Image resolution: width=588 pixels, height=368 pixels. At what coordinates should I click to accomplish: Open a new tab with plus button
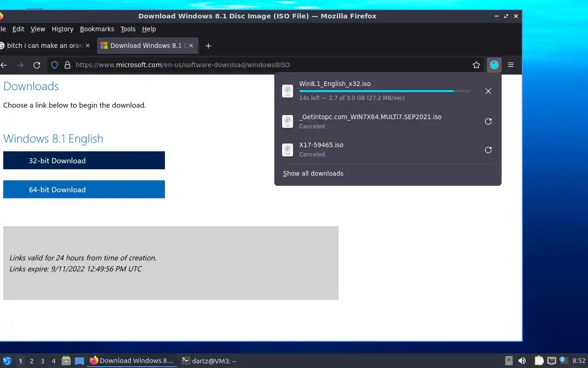tap(208, 46)
